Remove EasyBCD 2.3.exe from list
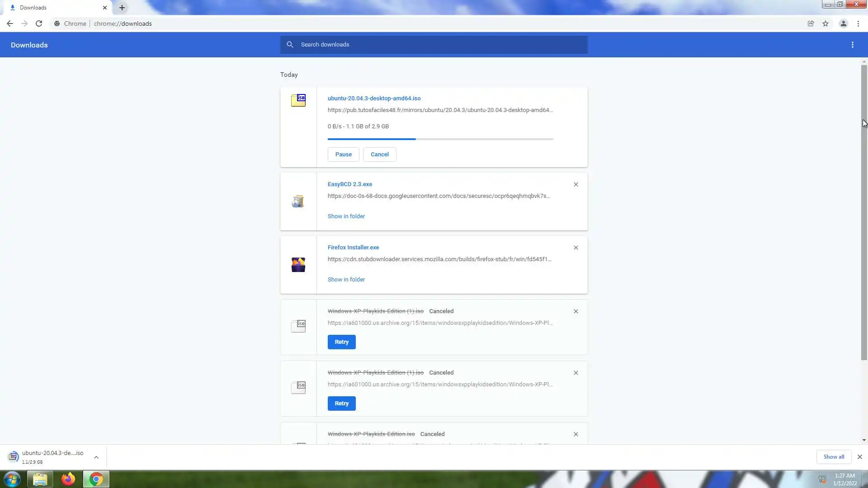868x488 pixels. click(x=576, y=184)
